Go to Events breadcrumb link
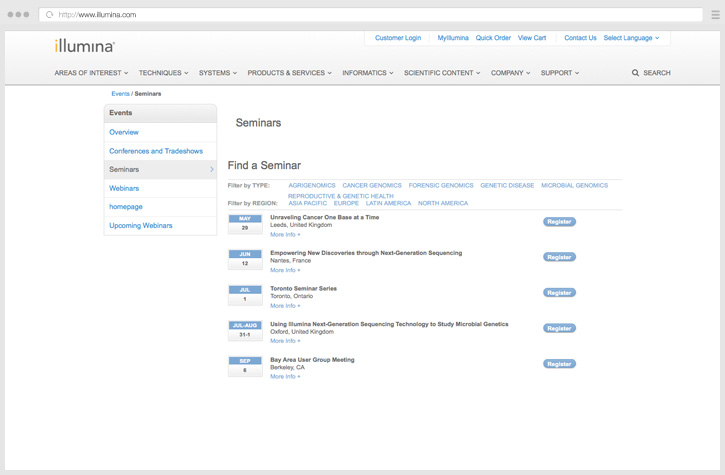This screenshot has width=725, height=475. click(120, 94)
